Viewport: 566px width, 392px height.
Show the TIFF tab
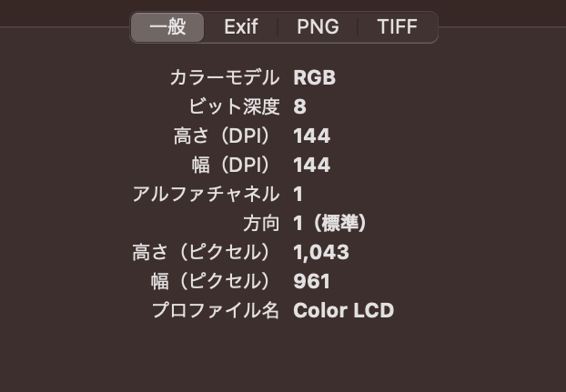pyautogui.click(x=397, y=27)
